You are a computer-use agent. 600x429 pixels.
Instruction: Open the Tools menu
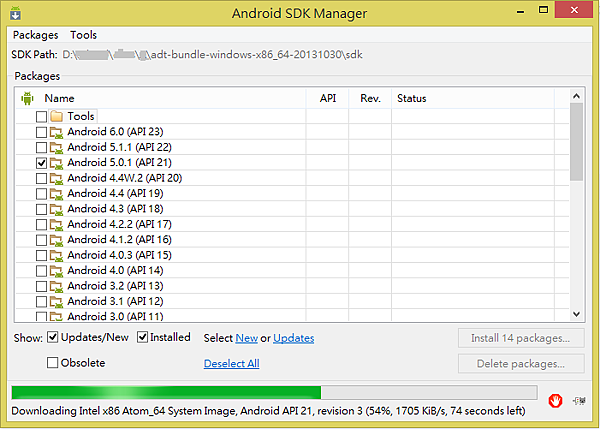point(84,35)
